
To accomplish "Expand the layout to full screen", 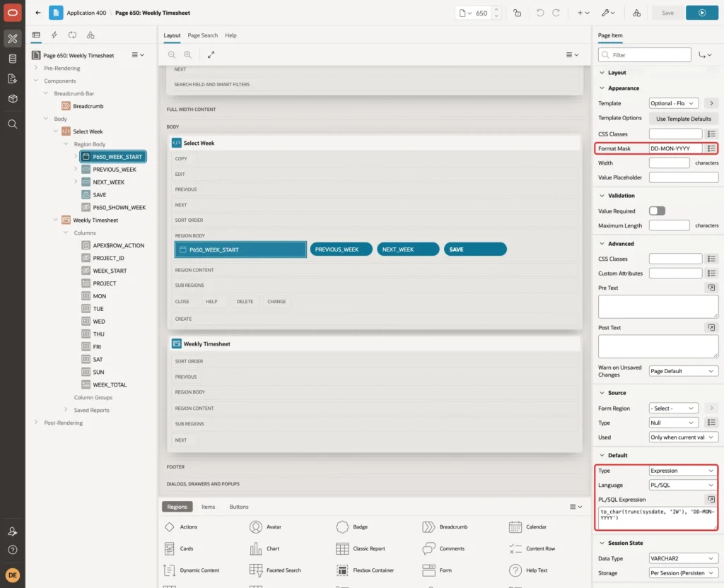I will (x=211, y=55).
